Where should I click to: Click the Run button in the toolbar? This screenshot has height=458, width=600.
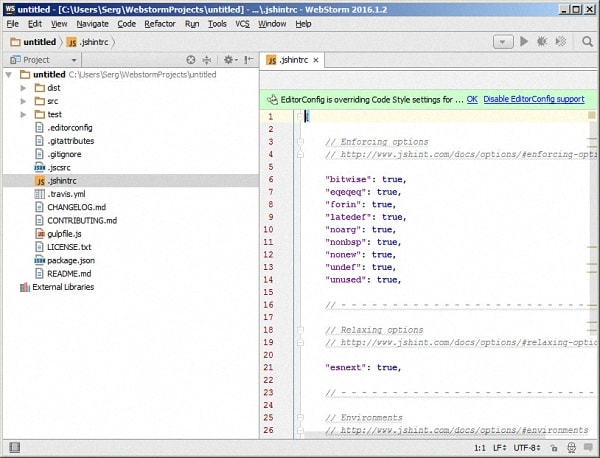[524, 42]
